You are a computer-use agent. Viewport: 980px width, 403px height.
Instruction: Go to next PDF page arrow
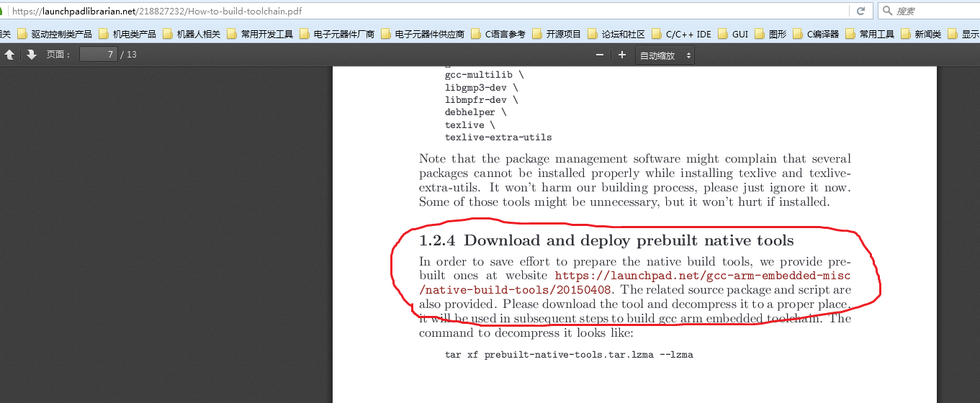click(31, 55)
